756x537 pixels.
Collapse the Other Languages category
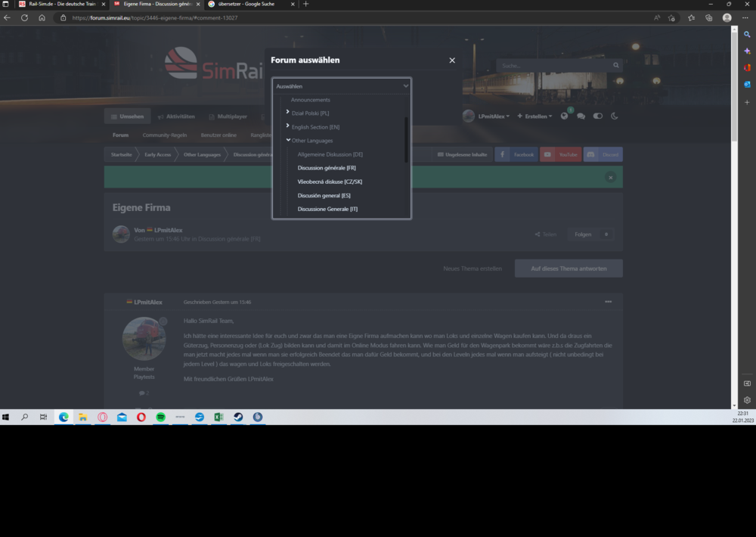[288, 140]
